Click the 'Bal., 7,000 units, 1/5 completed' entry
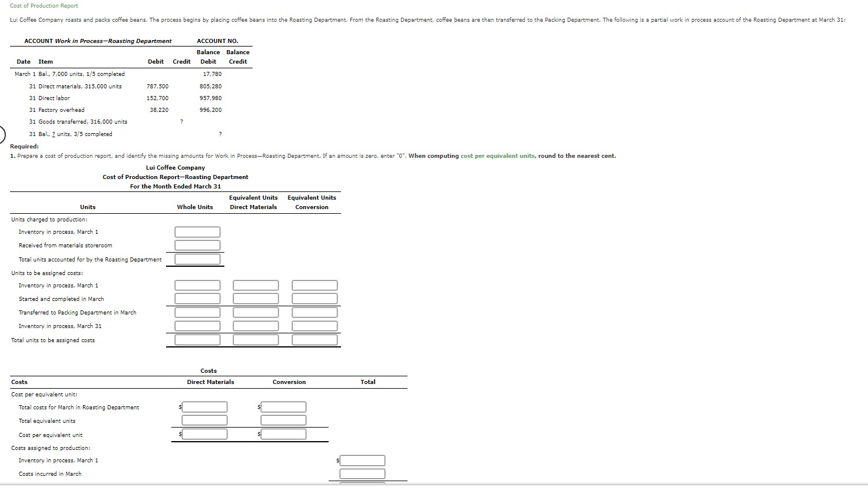Viewport: 868px width, 490px height. click(x=81, y=74)
